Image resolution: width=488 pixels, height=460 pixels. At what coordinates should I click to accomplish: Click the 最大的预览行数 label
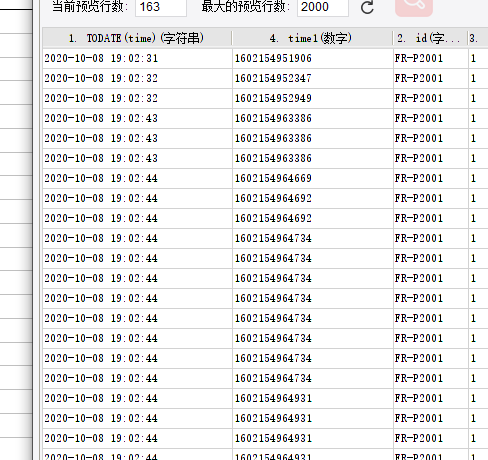pos(246,7)
